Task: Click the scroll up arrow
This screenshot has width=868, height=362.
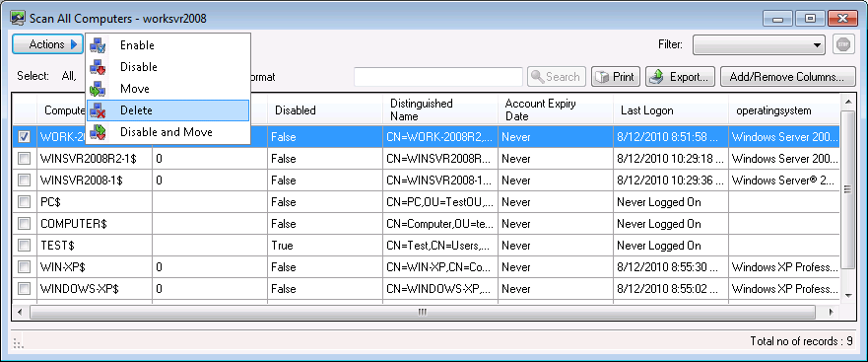Action: [847, 101]
